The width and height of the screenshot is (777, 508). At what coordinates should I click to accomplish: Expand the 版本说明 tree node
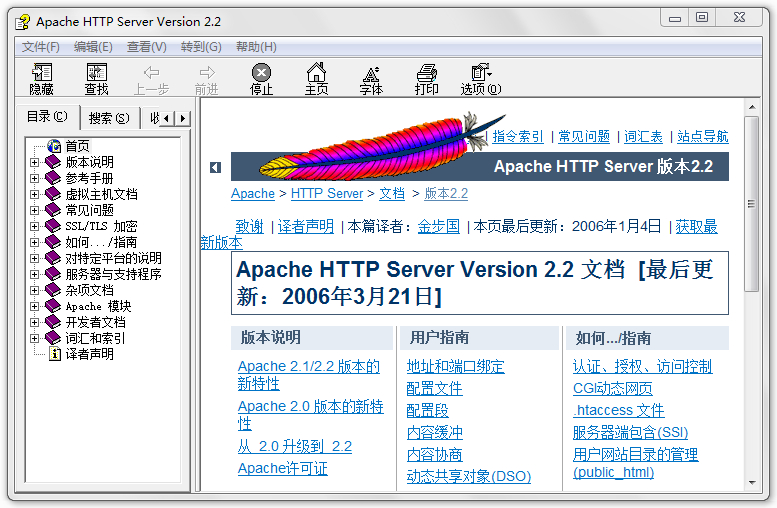(34, 162)
